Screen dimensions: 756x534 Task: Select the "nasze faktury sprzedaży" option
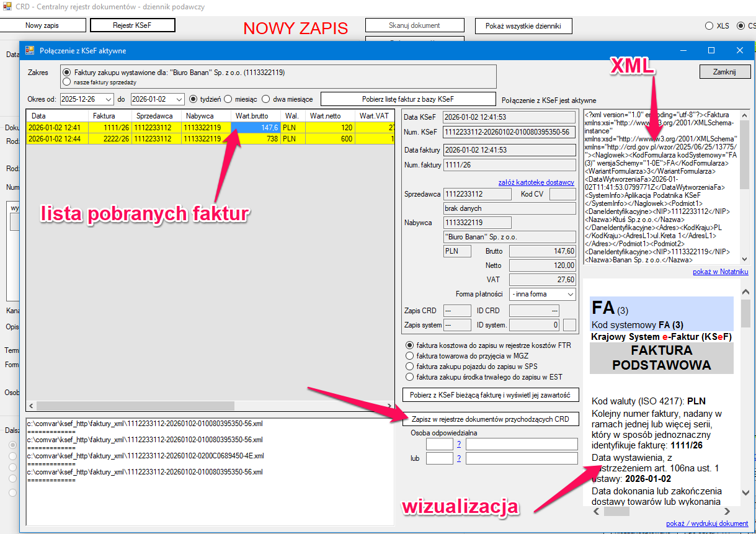pos(67,82)
